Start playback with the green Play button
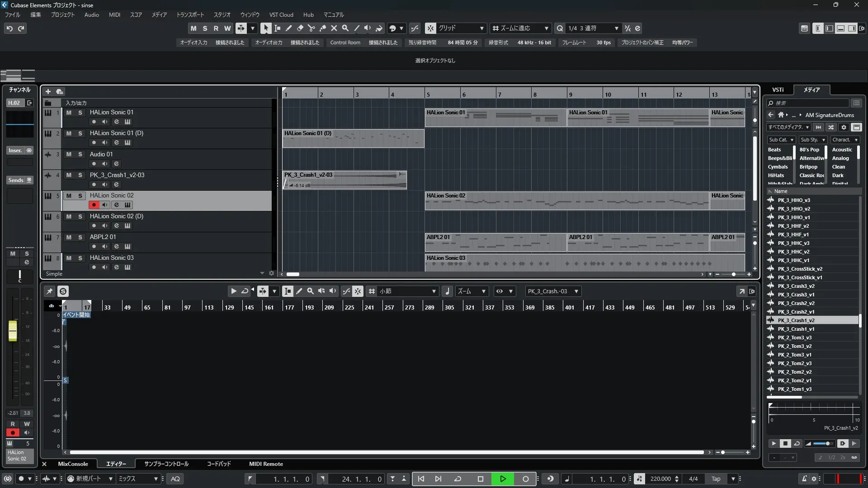 [503, 479]
